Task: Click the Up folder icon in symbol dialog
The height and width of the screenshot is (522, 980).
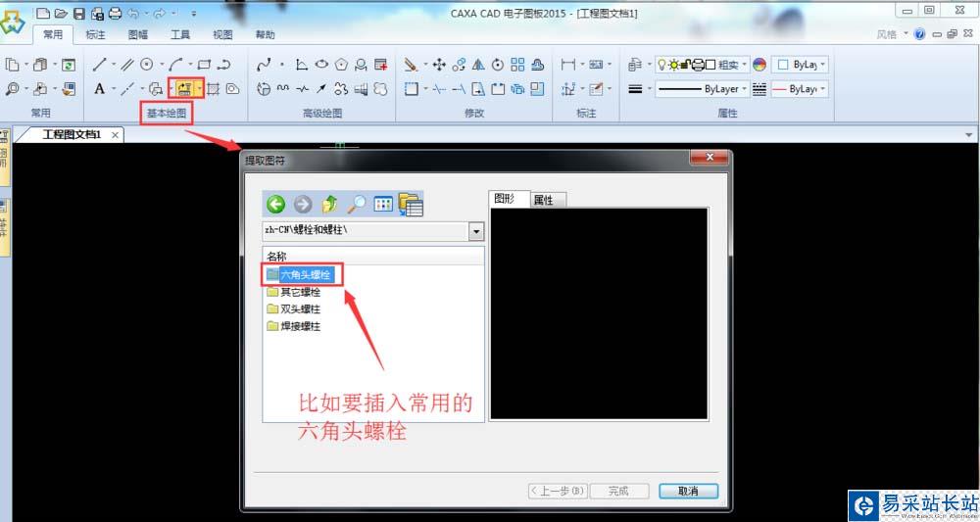Action: click(329, 204)
